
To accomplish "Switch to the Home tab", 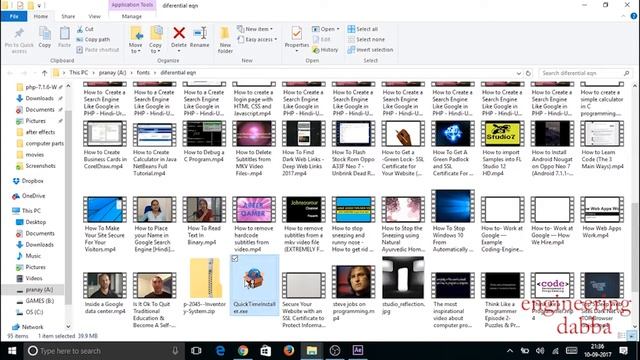I will (x=41, y=16).
